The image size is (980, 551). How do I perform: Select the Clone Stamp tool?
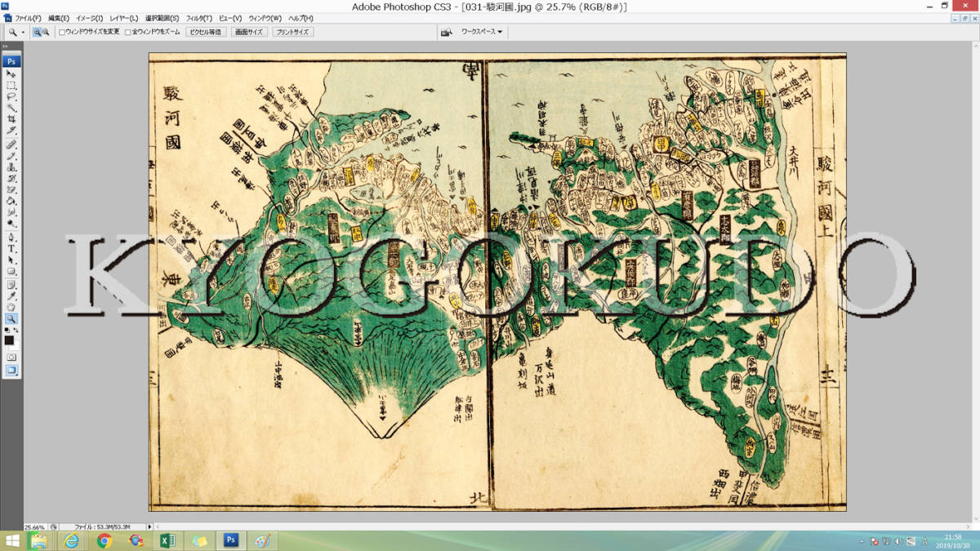[x=11, y=167]
